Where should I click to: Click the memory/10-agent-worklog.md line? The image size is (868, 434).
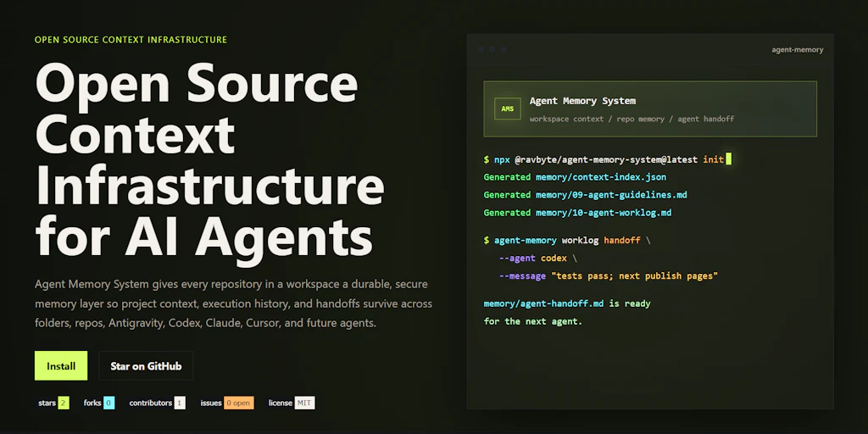click(x=578, y=213)
